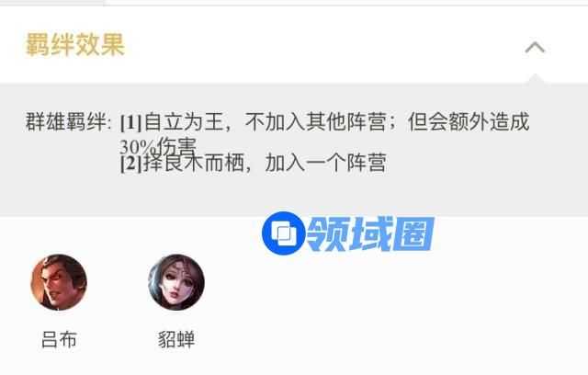
Task: Click 加入一个阵营 phrase
Action: pyautogui.click(x=325, y=163)
